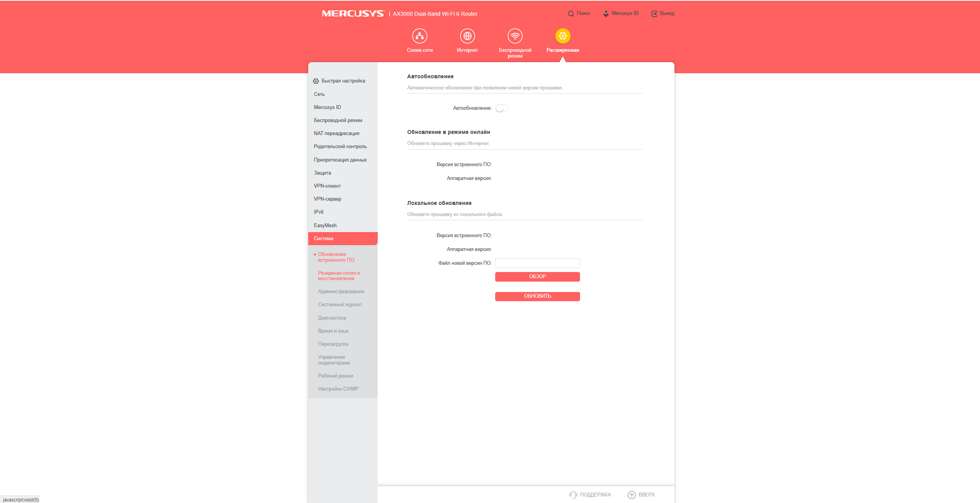Click the ОБЗОР browse button
The image size is (980, 503).
pos(537,277)
